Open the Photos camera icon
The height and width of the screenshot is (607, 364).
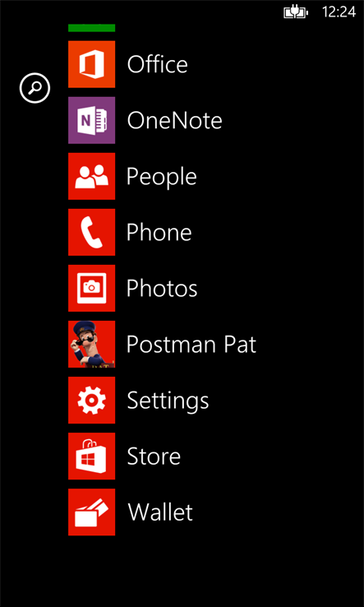(92, 289)
